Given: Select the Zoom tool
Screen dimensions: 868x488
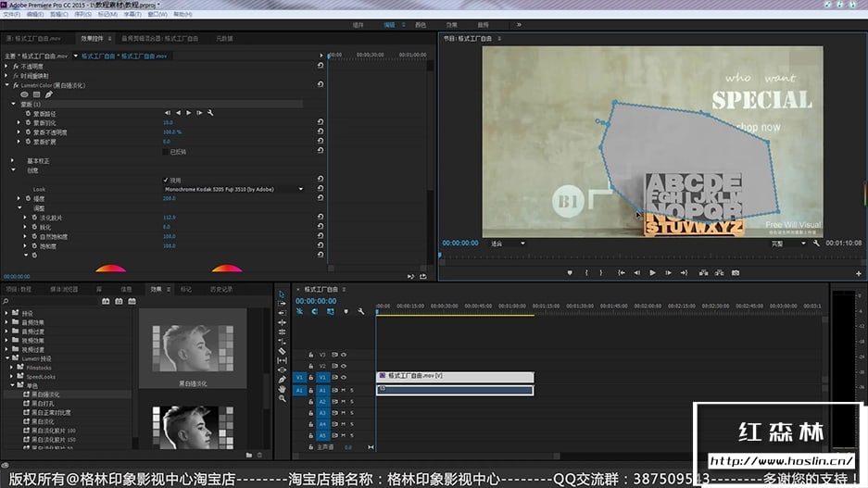Looking at the screenshot, I should coord(282,398).
